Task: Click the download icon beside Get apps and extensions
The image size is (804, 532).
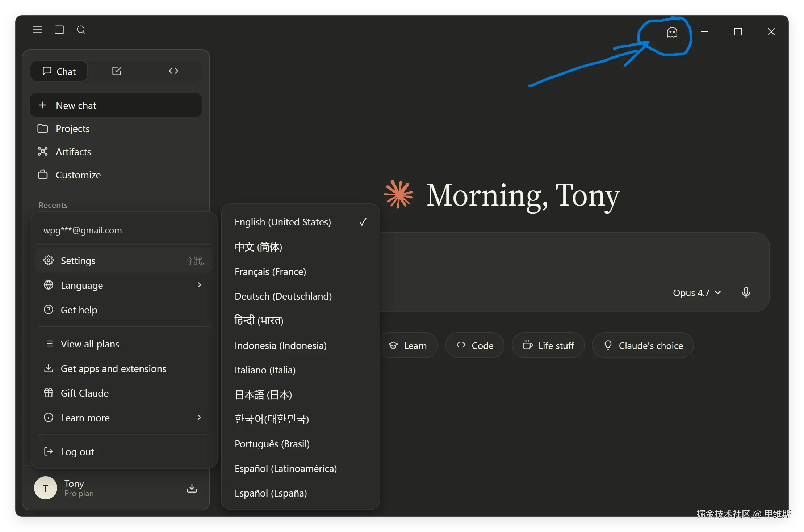Action: [x=49, y=368]
